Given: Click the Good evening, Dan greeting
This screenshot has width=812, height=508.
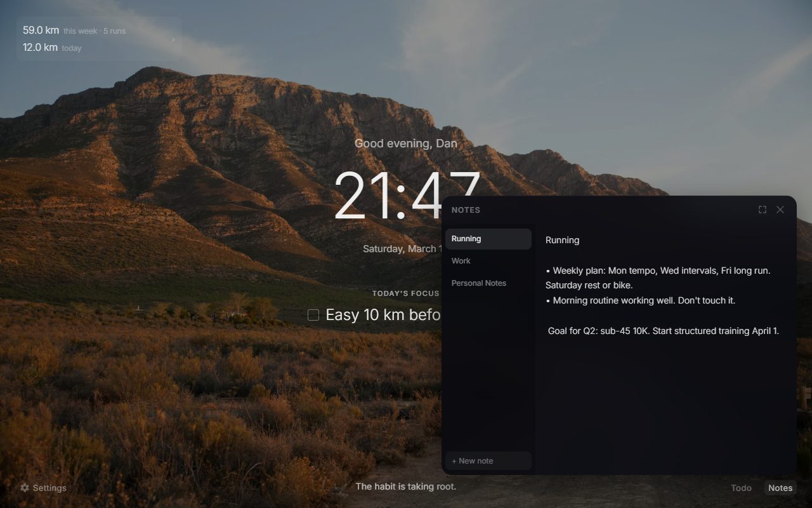Looking at the screenshot, I should [x=405, y=144].
